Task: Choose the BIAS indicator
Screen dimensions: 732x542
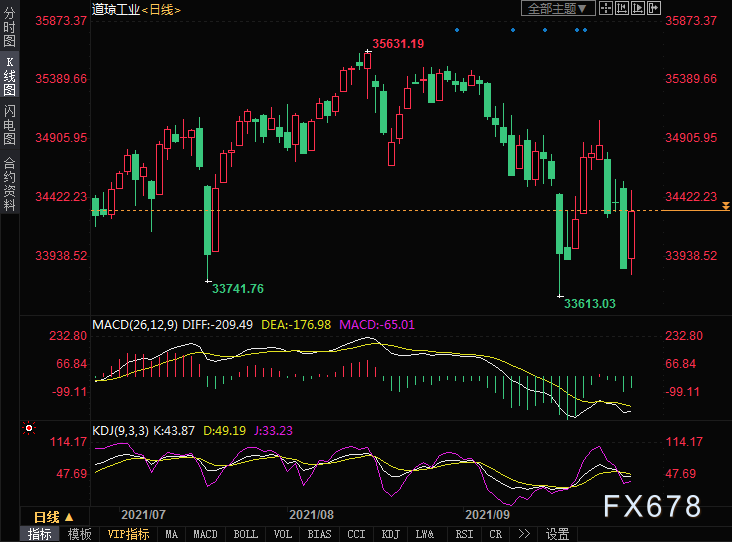Action: point(319,534)
